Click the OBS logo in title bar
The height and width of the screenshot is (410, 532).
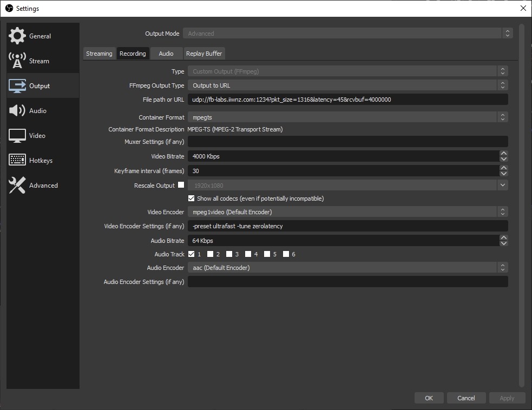click(9, 8)
